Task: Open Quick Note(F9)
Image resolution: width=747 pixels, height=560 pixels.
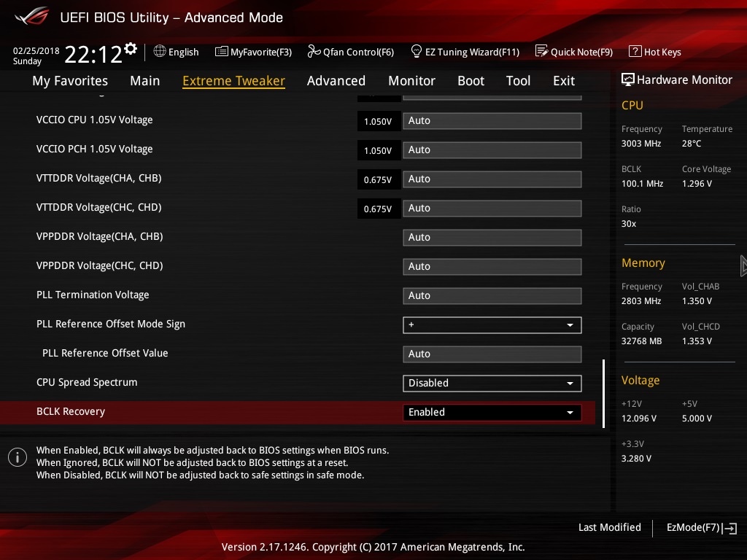Action: 581,52
